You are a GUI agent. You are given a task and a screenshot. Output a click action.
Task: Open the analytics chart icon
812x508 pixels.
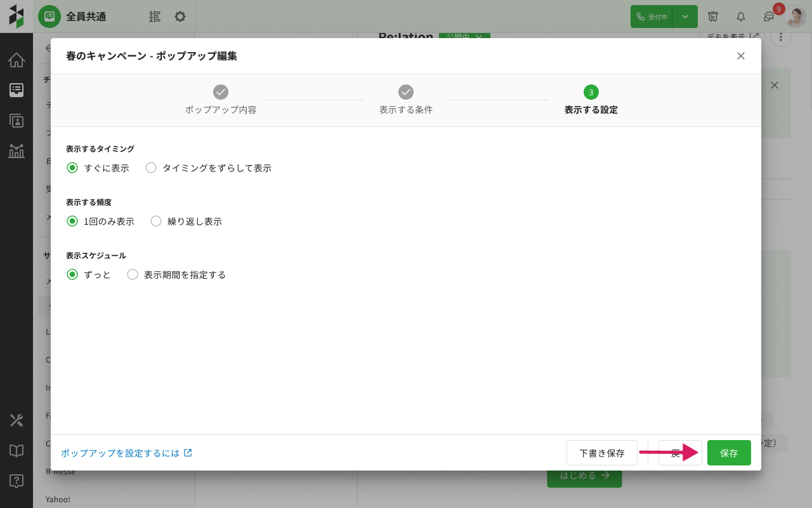point(16,151)
